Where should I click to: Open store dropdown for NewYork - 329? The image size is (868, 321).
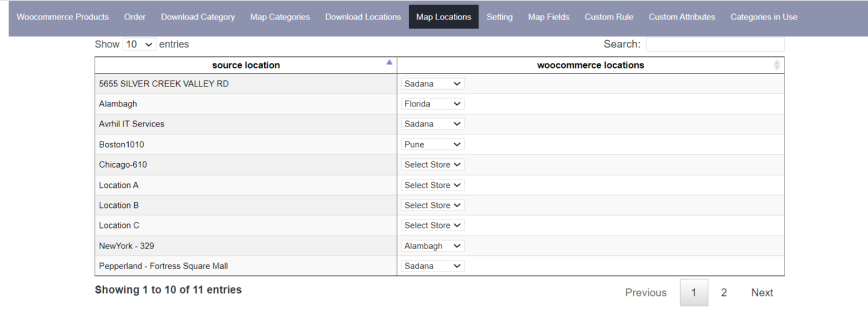coord(433,246)
